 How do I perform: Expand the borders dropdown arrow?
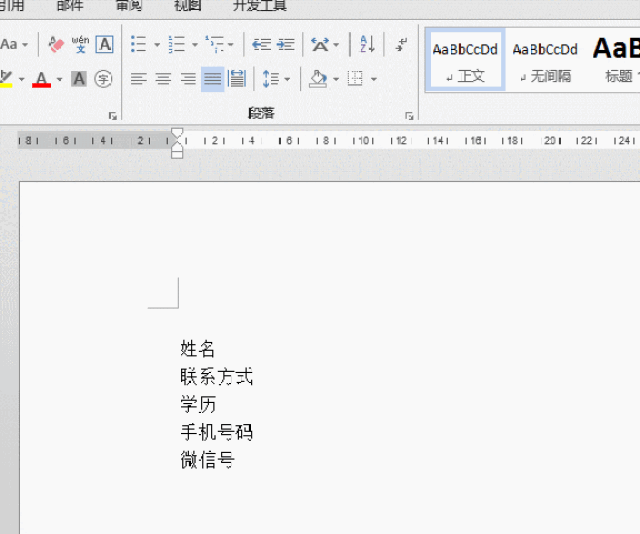[374, 78]
